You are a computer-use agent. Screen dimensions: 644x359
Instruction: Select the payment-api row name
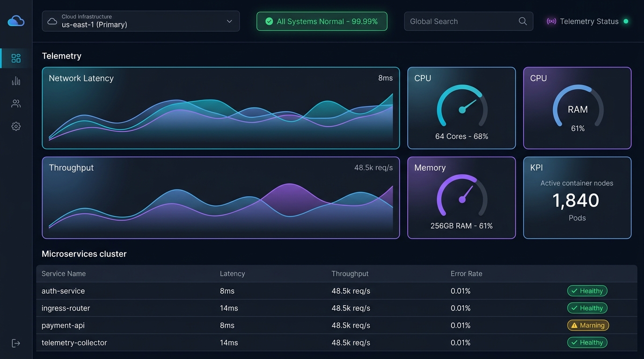pos(63,325)
